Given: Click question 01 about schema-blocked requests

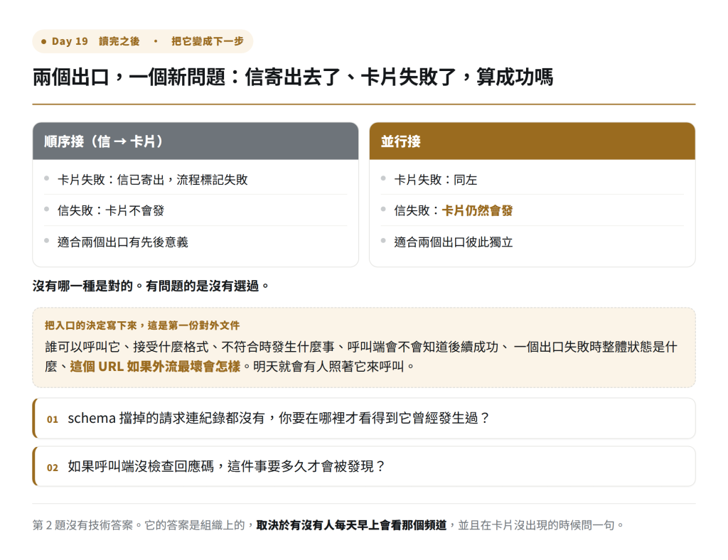Looking at the screenshot, I should [x=364, y=418].
